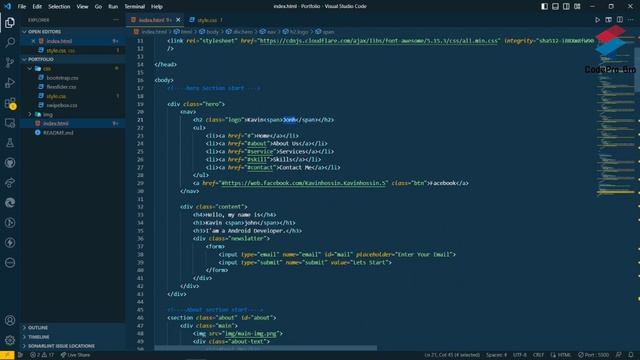The image size is (640, 360).
Task: Open editor More Actions ellipsis
Action: click(x=631, y=20)
